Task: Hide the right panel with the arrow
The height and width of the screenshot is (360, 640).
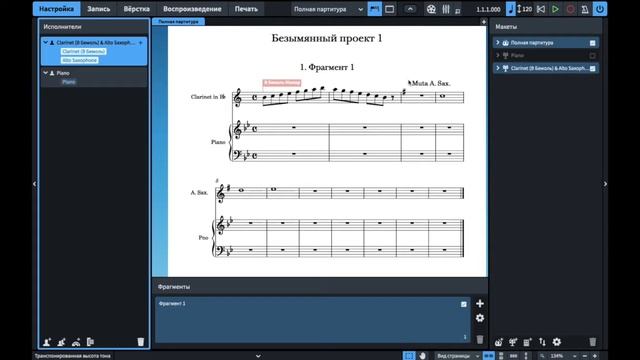Action: [x=605, y=184]
